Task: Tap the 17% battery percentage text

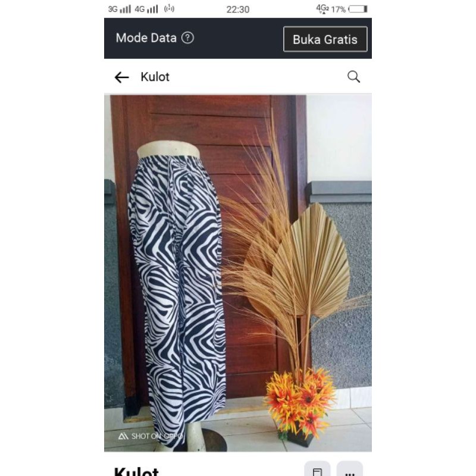Action: tap(338, 10)
